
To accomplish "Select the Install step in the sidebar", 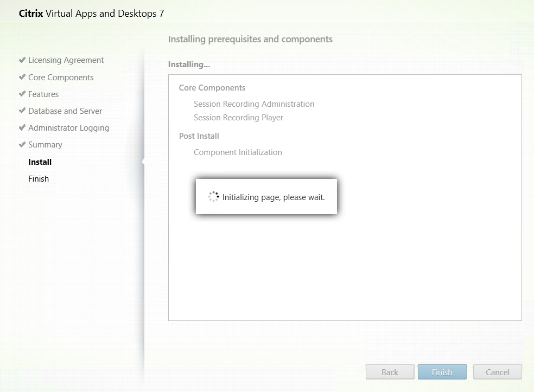I will pyautogui.click(x=40, y=162).
